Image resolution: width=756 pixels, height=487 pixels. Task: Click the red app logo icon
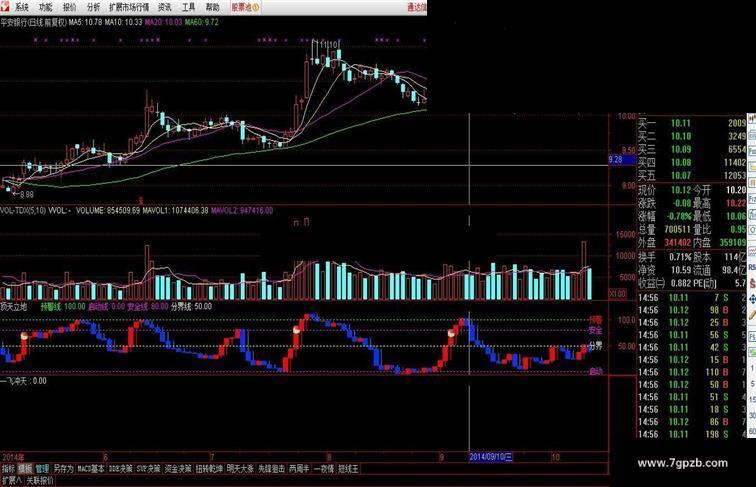click(x=5, y=6)
